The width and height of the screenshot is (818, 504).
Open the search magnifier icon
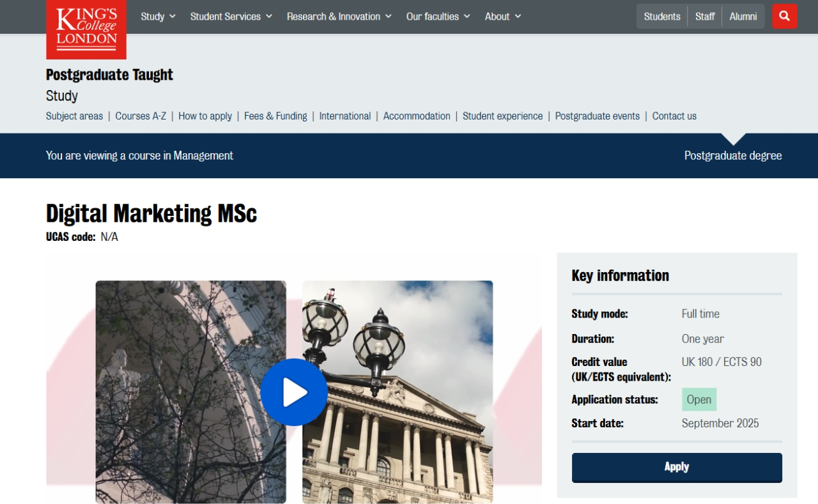pos(784,17)
